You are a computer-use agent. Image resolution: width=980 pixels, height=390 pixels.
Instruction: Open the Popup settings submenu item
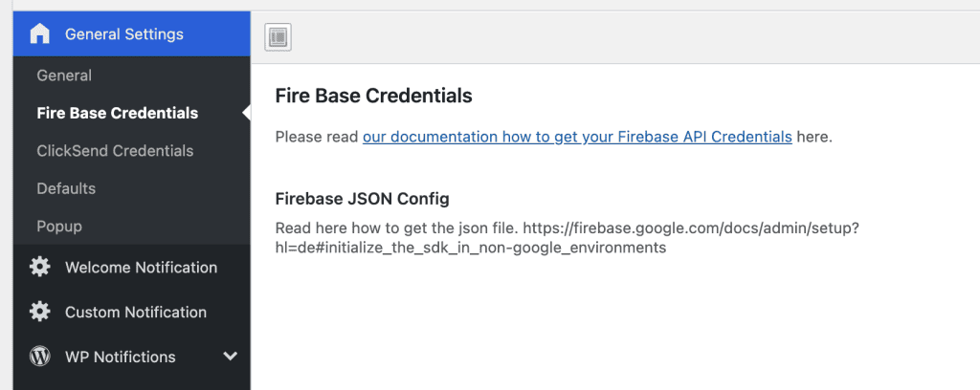click(59, 226)
